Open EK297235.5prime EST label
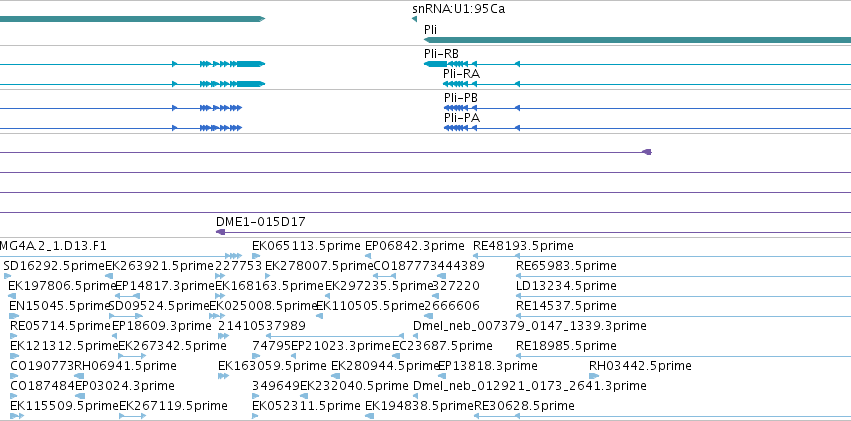This screenshot has width=851, height=421. 379,286
